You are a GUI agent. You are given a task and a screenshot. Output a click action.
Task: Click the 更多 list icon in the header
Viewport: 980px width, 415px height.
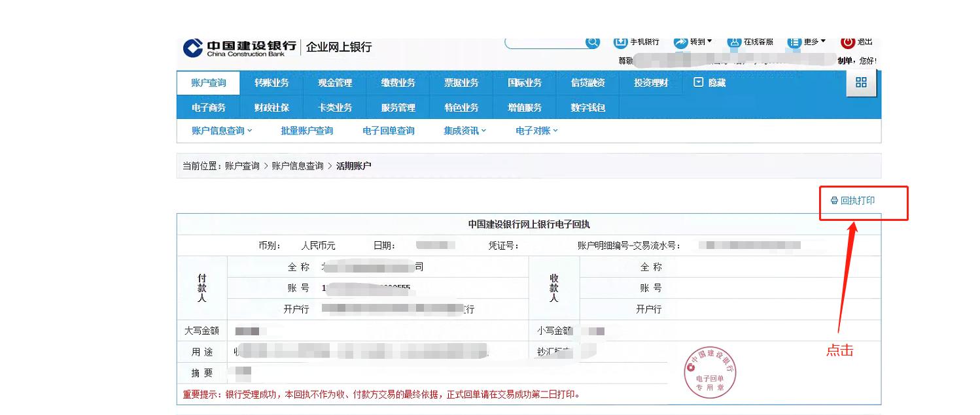[792, 42]
